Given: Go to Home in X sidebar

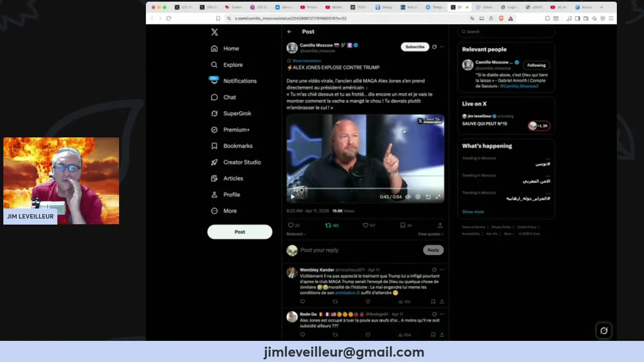Looking at the screenshot, I should pos(225,48).
